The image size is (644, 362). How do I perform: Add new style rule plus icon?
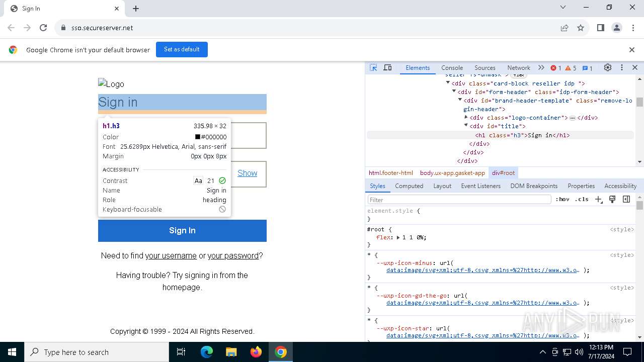[598, 200]
